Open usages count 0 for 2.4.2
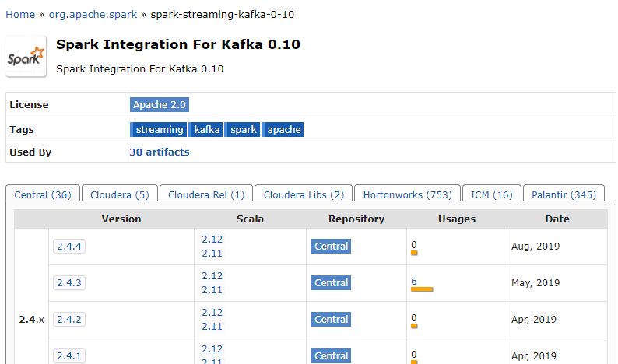Viewport: 618px width, 364px height. click(414, 318)
